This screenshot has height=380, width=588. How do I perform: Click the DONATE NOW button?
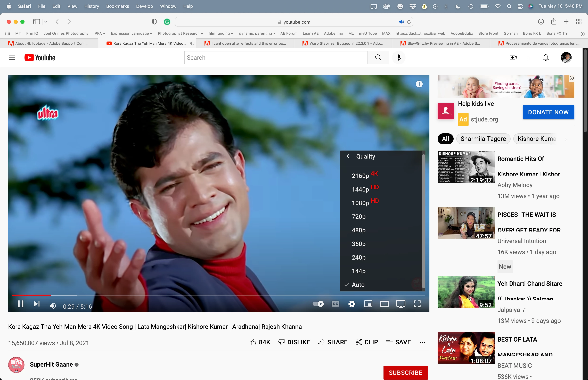[x=548, y=112]
